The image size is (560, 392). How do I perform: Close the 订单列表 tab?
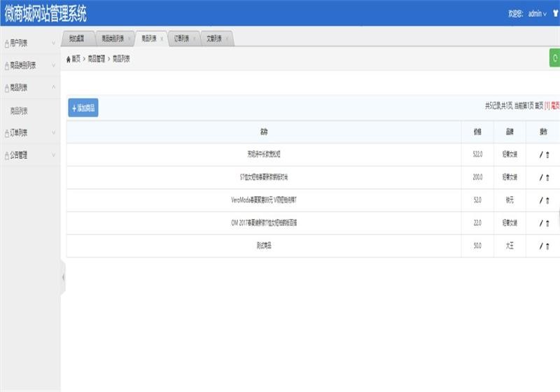click(x=195, y=39)
